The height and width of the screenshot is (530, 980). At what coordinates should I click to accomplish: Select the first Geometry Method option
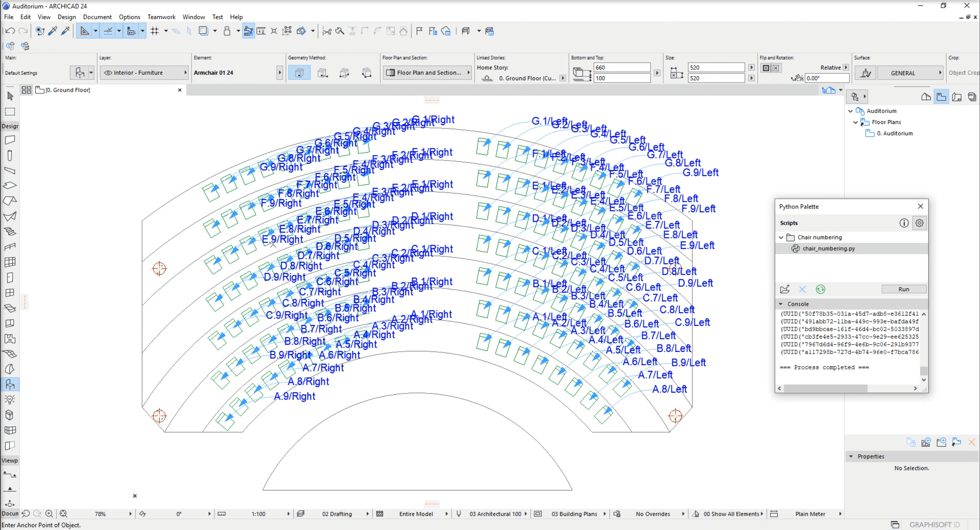pos(299,73)
